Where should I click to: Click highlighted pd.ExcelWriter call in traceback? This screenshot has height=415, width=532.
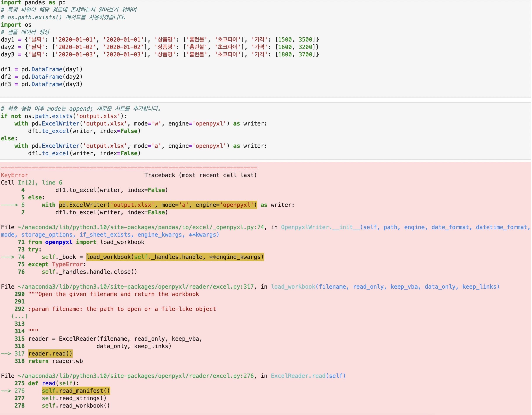point(158,205)
